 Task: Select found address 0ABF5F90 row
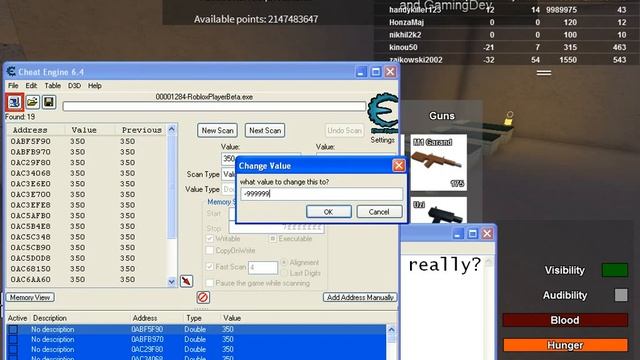click(x=87, y=141)
